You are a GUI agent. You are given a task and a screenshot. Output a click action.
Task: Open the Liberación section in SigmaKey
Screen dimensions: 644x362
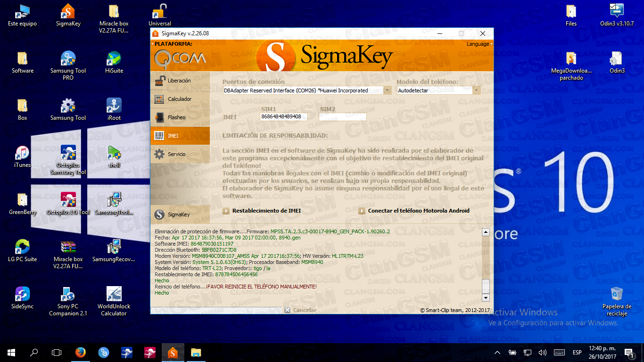[x=180, y=81]
